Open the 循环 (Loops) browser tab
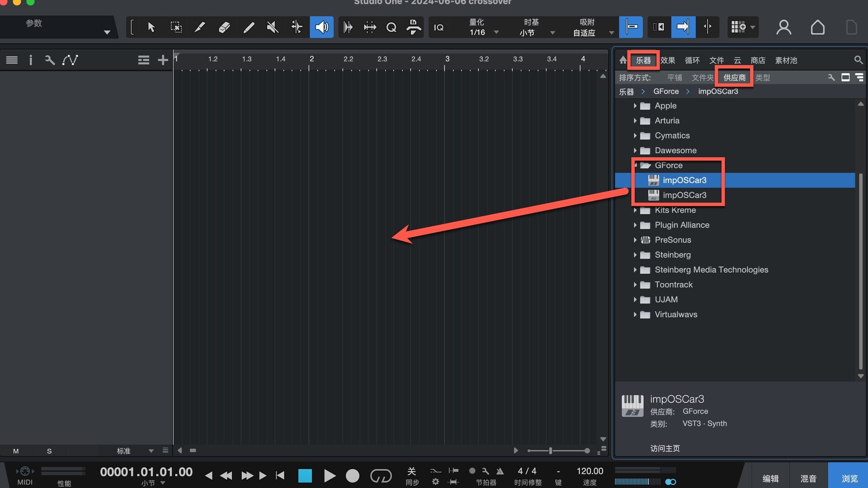The width and height of the screenshot is (868, 488). click(692, 61)
